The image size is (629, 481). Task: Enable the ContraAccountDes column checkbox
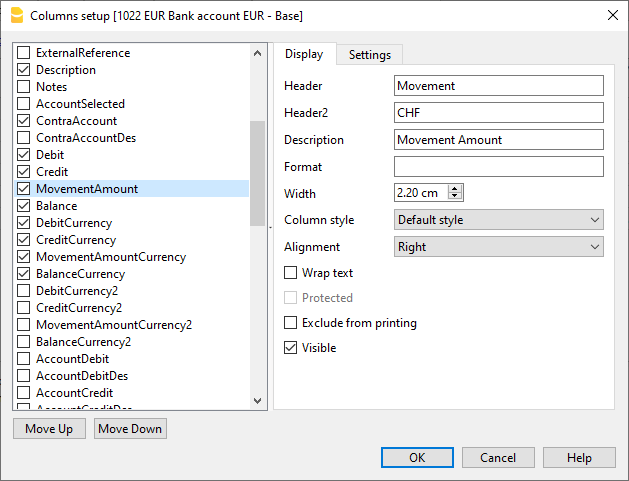(x=24, y=138)
